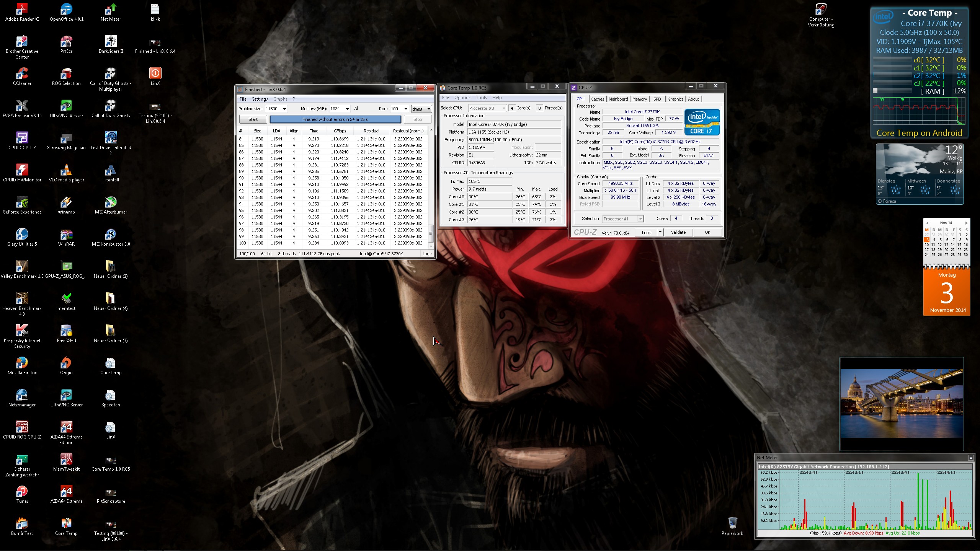The width and height of the screenshot is (980, 551).
Task: Open the Computer - Verknüpfung shortcut
Action: [821, 15]
